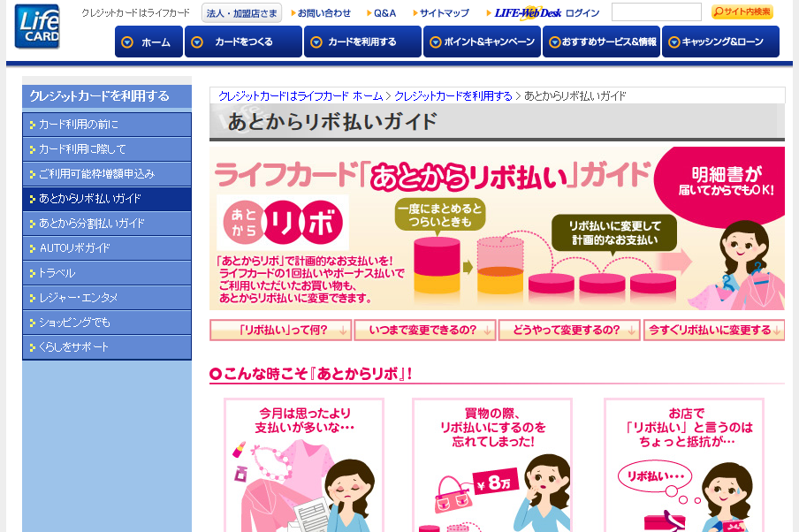Select トラベル in sidebar
Screen dimensions: 799x532
pos(107,272)
